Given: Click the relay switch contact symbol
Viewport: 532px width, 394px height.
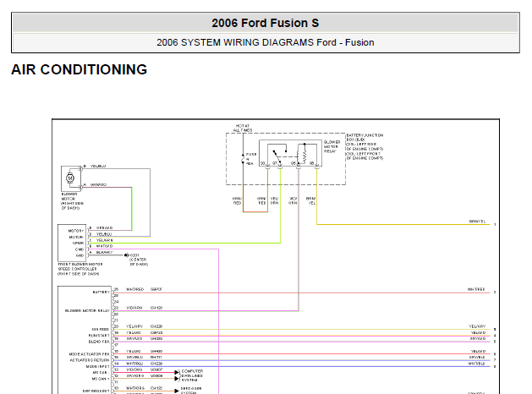Looking at the screenshot, I should coord(280,155).
